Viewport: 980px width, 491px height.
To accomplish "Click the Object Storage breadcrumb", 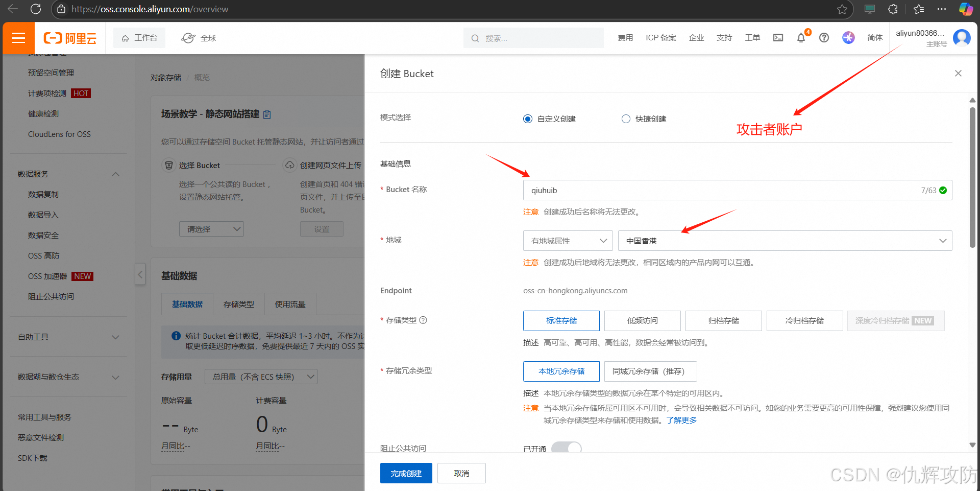I will (166, 78).
